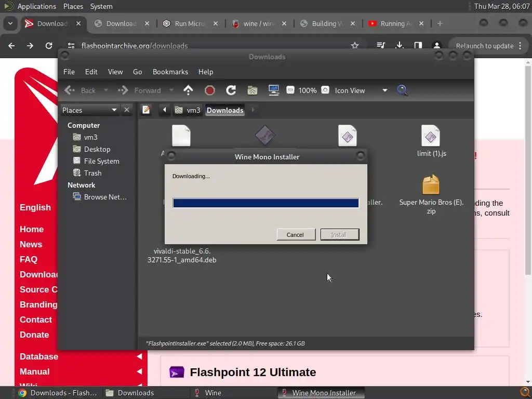Open file search magnifier icon
The height and width of the screenshot is (399, 532).
402,90
